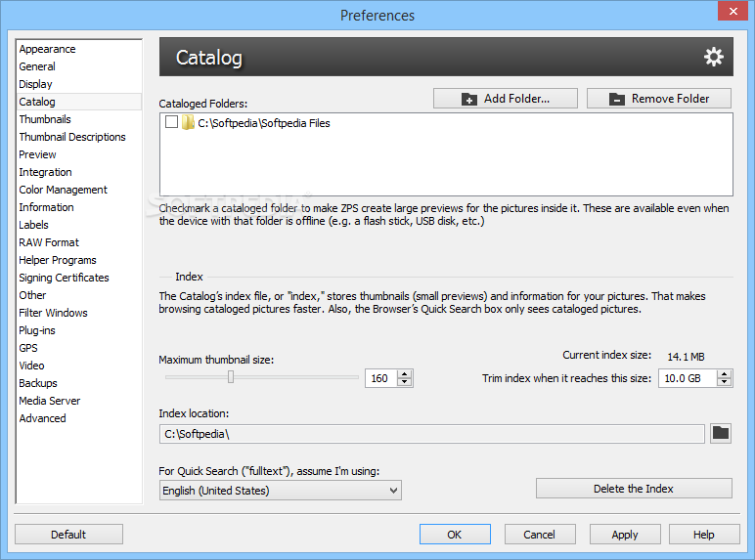Select Color Management in the sidebar
The height and width of the screenshot is (560, 755).
click(x=63, y=190)
